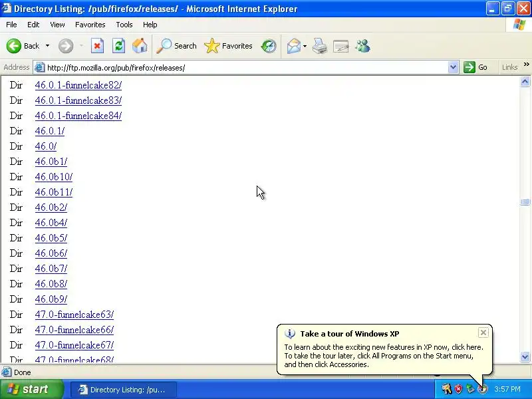
Task: Click the Go button
Action: click(475, 67)
